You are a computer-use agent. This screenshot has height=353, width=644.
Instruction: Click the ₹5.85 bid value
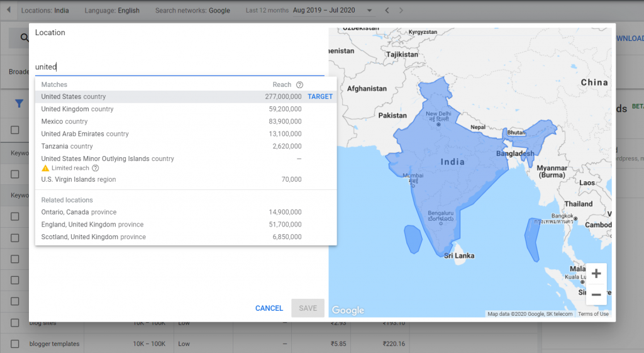(x=338, y=344)
